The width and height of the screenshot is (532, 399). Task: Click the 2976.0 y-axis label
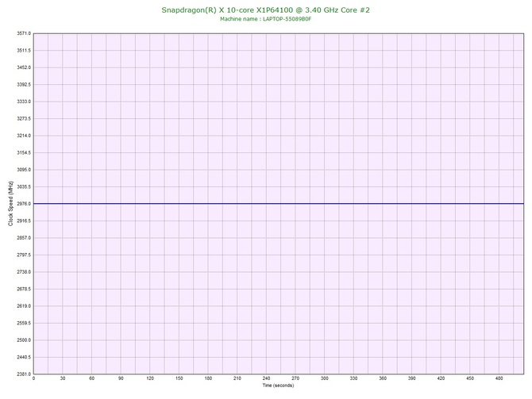pos(24,204)
